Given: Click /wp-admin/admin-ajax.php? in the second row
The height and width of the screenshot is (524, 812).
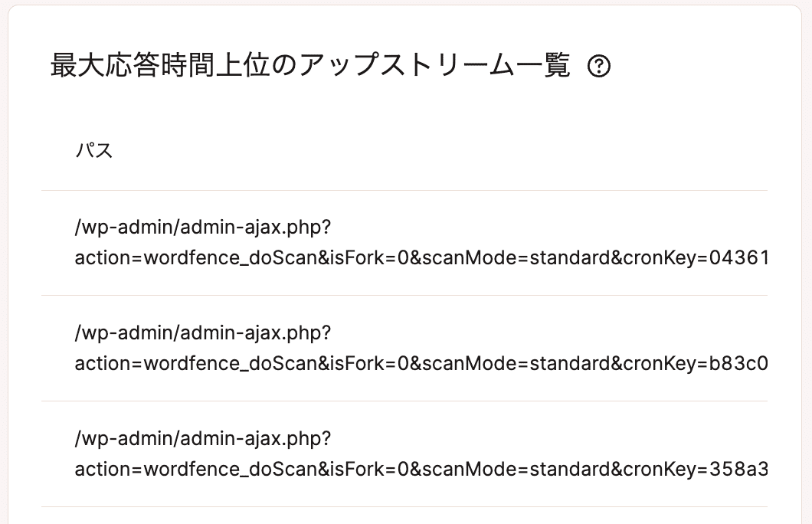Looking at the screenshot, I should [203, 333].
